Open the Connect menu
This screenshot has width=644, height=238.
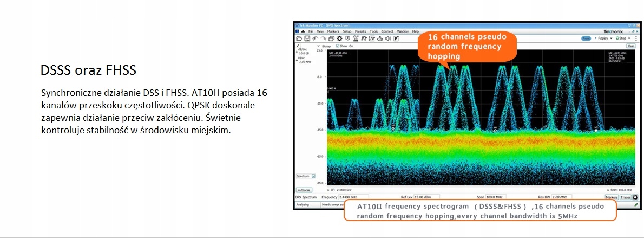tap(387, 31)
